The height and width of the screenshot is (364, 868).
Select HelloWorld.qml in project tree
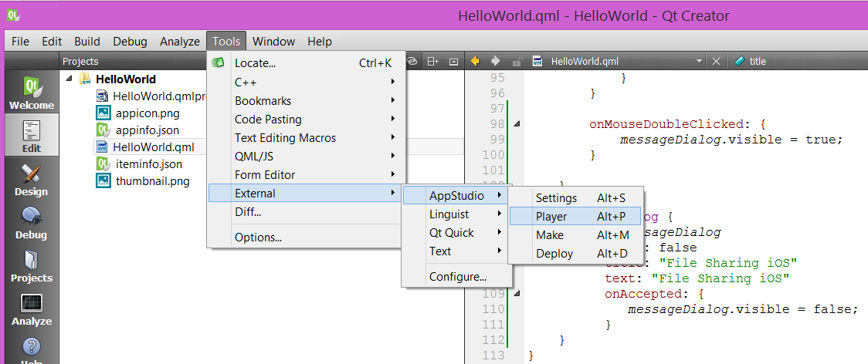coord(154,147)
